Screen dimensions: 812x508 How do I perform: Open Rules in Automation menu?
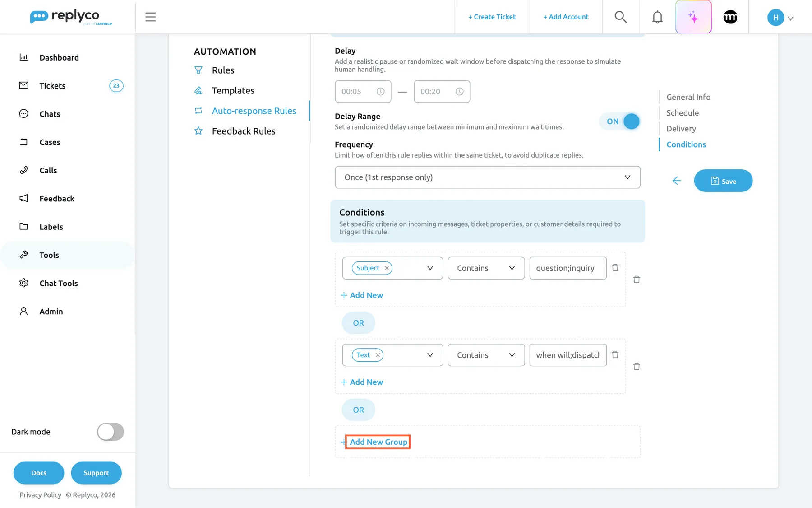click(223, 70)
